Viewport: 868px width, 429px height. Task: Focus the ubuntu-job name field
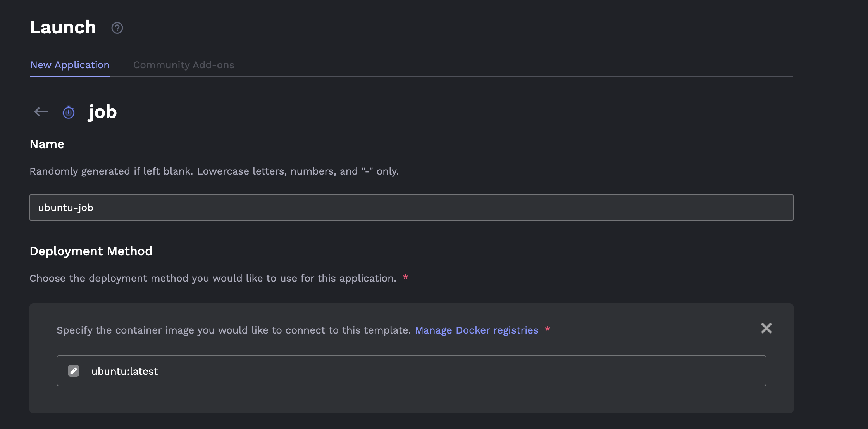point(411,208)
